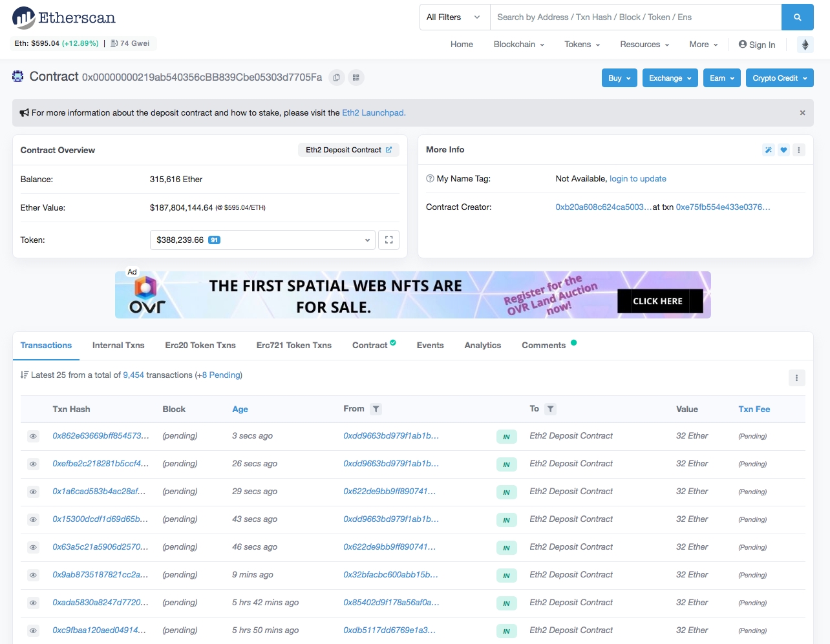
Task: Open sender address 0xdb5117dd6769e1a3
Action: [389, 630]
